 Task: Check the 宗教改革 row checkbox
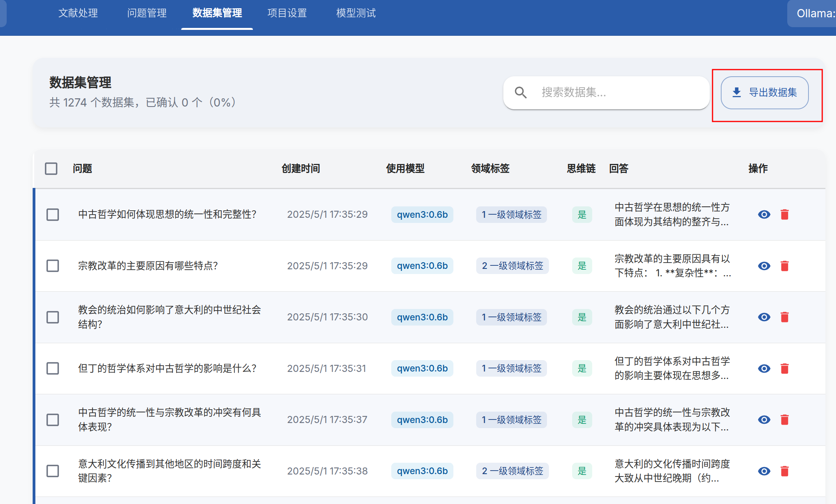point(53,266)
